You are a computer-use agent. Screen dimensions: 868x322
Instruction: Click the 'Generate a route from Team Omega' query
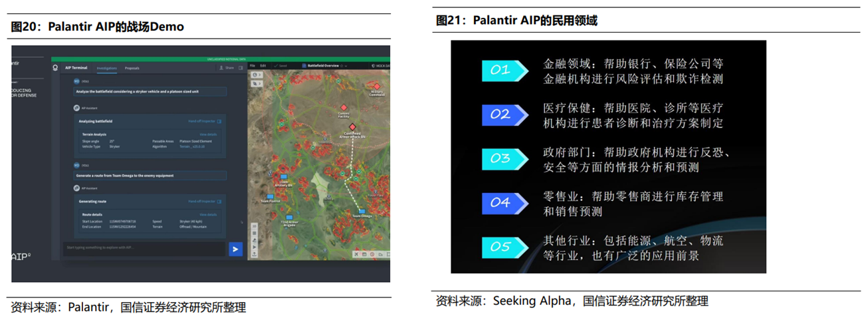click(x=150, y=176)
